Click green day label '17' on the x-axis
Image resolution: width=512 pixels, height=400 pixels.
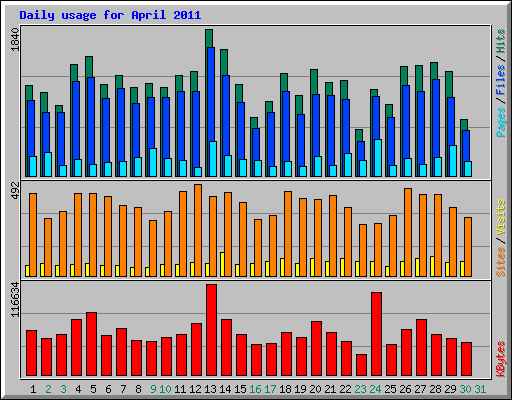click(x=270, y=389)
